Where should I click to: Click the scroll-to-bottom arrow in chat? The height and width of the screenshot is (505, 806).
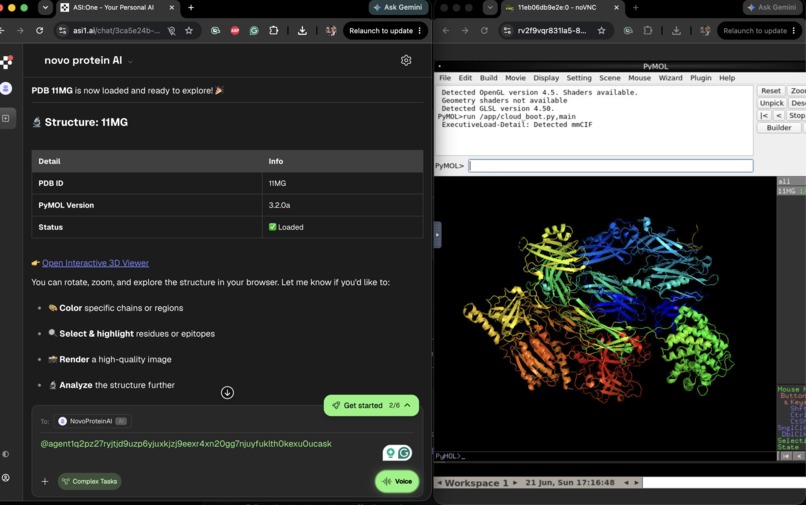tap(227, 392)
